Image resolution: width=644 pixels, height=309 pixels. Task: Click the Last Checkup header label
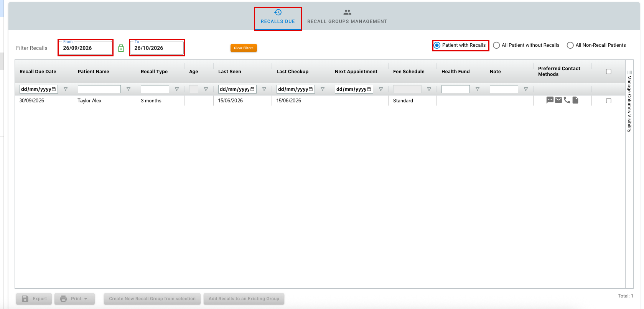(x=293, y=72)
